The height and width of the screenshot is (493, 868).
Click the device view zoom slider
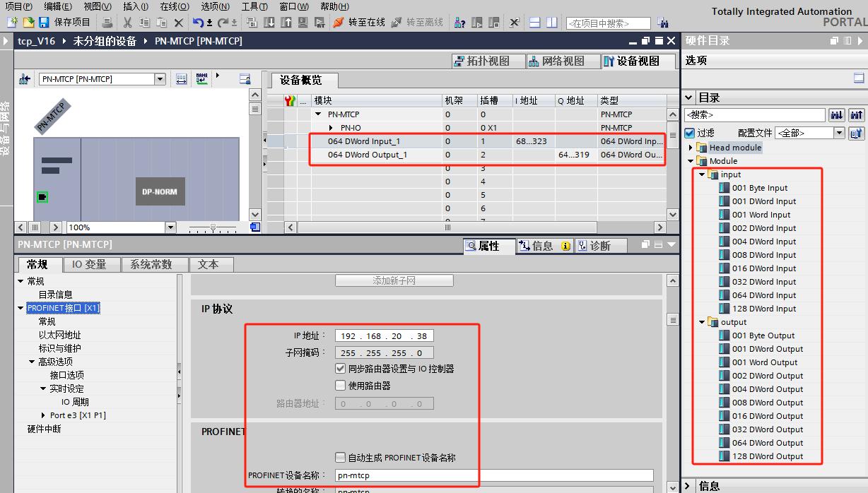(213, 227)
